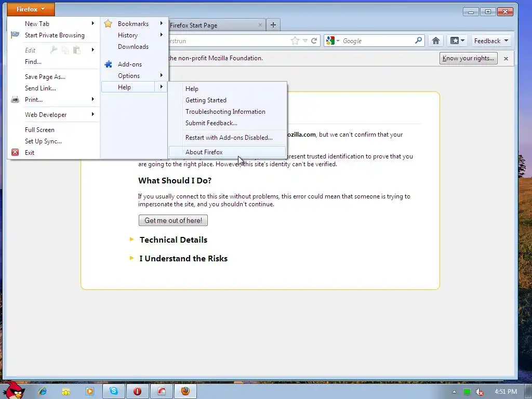Close the Firefox Start Page tab
This screenshot has width=532, height=399.
(x=260, y=25)
